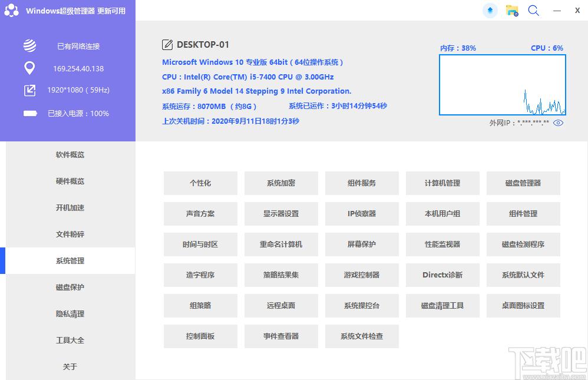Click 系统默认文件 button
Viewport: 588px width, 380px height.
click(523, 275)
